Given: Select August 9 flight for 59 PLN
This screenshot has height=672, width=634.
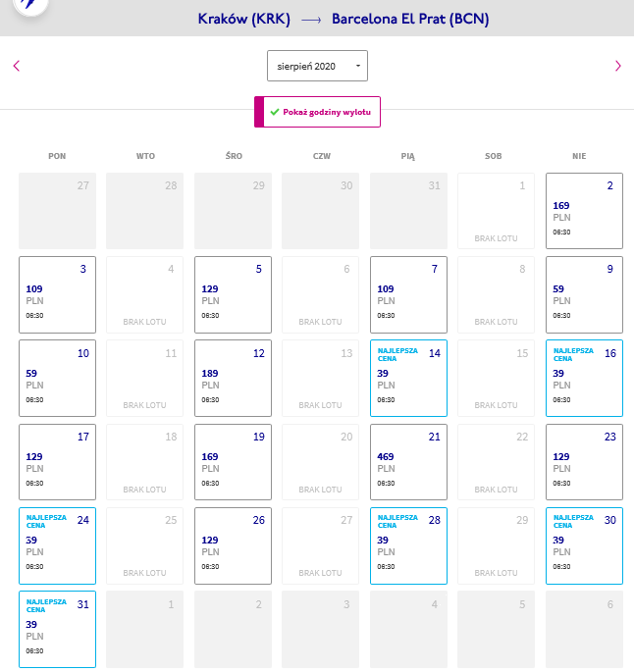Looking at the screenshot, I should [x=584, y=295].
